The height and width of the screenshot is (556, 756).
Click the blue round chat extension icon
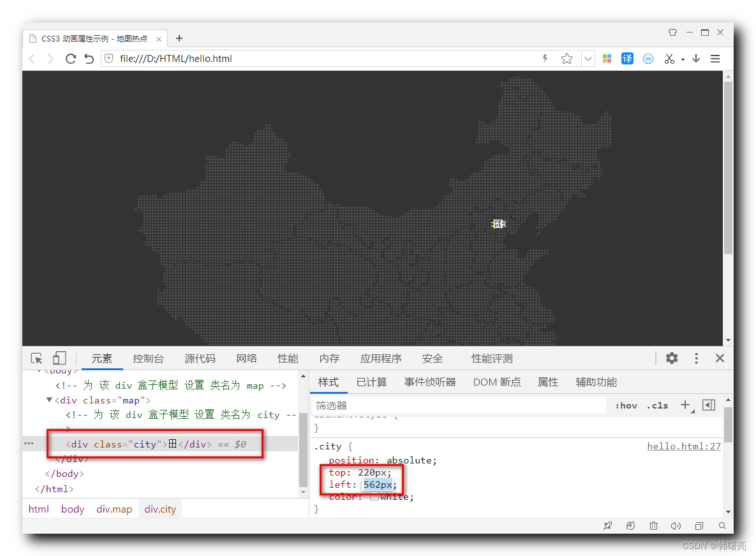click(648, 59)
